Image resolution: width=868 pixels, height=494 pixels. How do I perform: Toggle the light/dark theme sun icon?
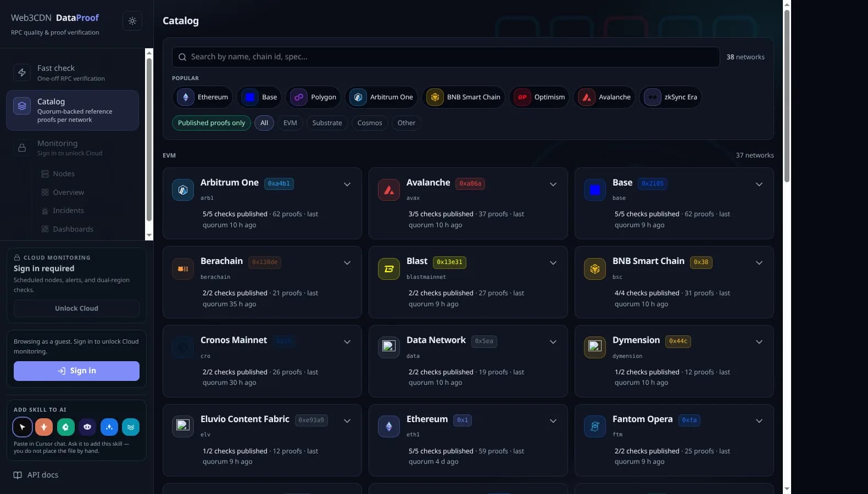point(132,21)
